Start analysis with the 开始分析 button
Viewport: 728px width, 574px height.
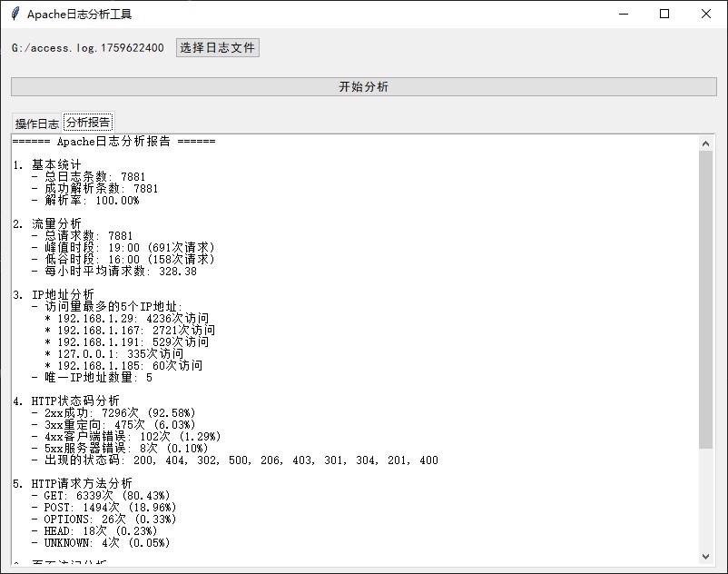(363, 86)
